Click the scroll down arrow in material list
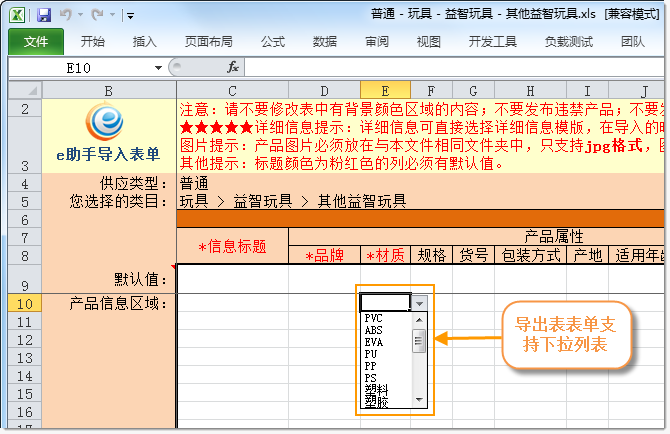This screenshot has height=434, width=670. (421, 400)
